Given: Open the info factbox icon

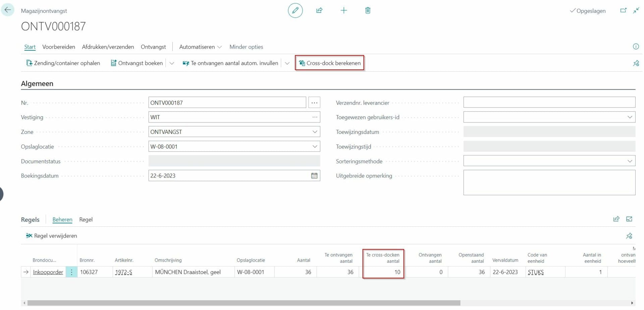Looking at the screenshot, I should click(636, 47).
